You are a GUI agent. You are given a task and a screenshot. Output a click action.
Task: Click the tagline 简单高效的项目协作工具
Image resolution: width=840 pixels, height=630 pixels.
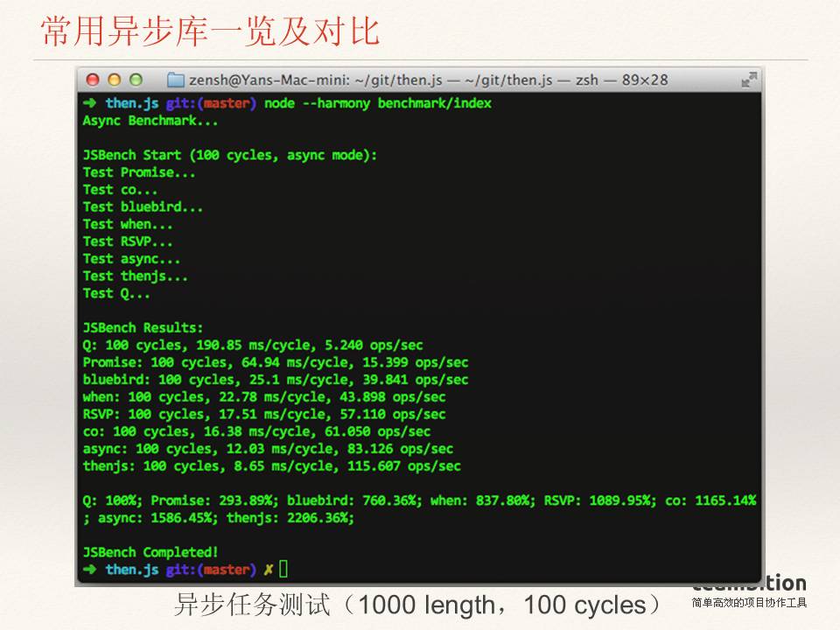coord(749,603)
